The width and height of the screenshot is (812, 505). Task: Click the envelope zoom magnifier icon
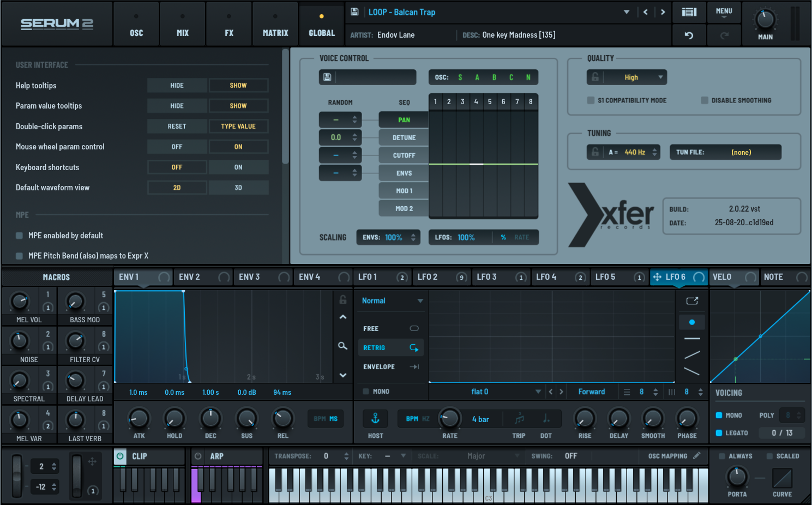343,346
